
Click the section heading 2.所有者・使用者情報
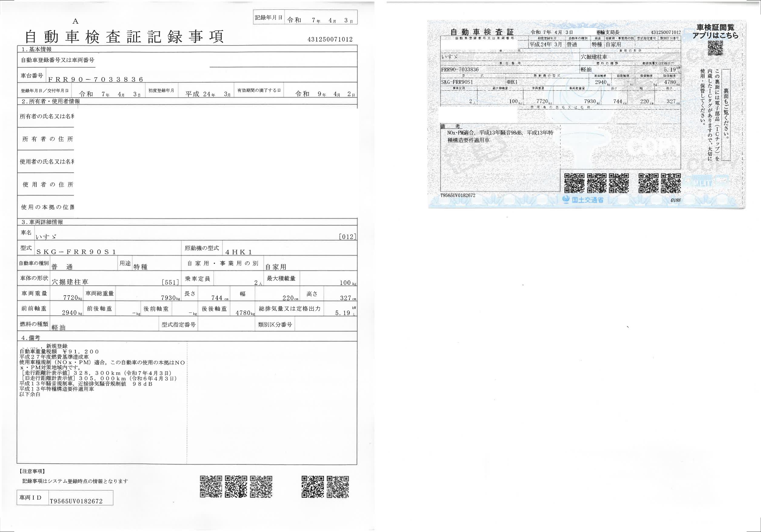[51, 102]
